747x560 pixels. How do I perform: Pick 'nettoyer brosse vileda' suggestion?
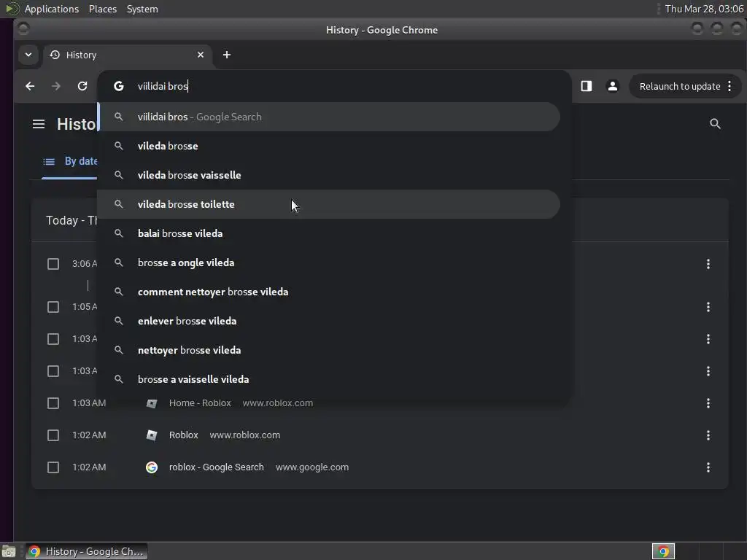click(329, 350)
